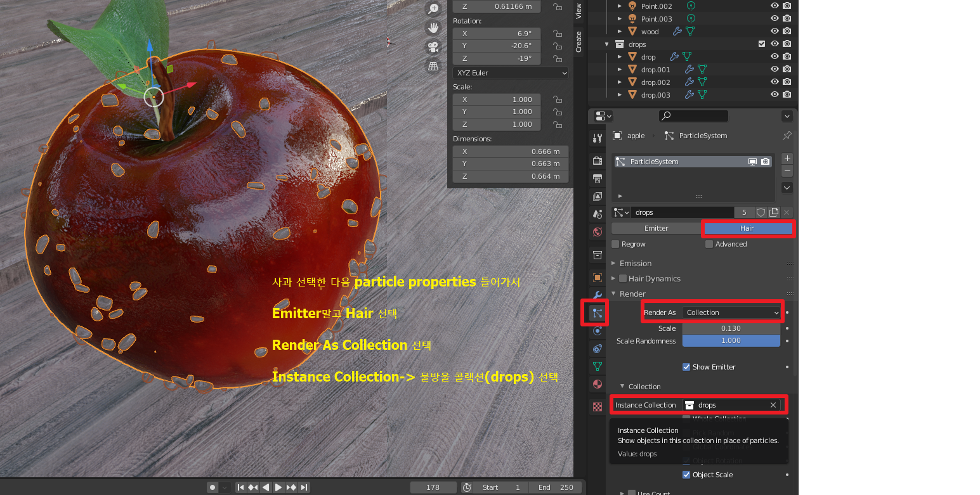
Task: Add a particle system slot with plus
Action: pos(787,158)
